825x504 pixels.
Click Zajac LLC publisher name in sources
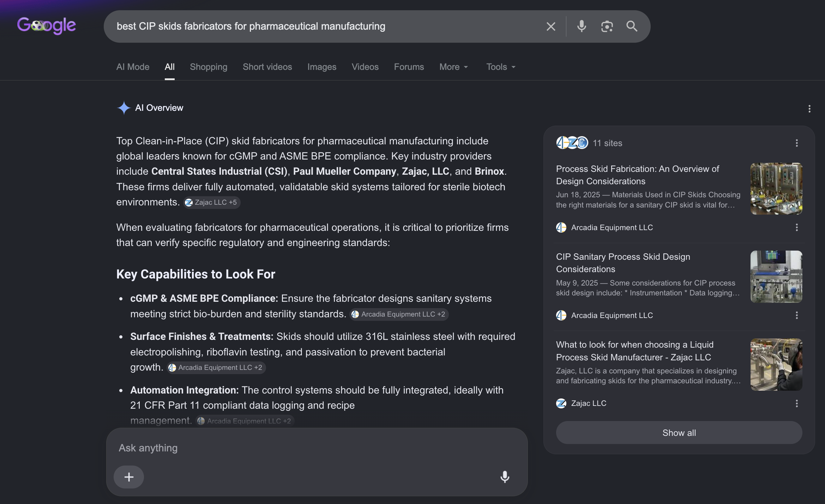tap(589, 403)
